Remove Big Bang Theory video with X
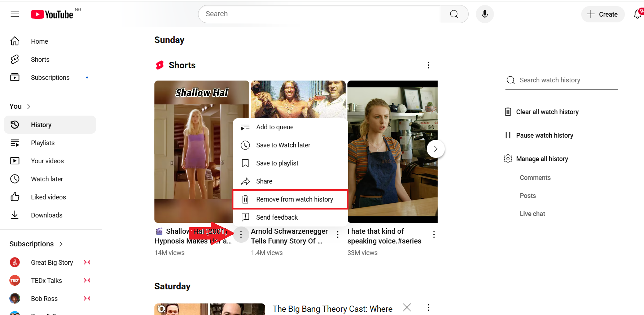 pos(407,307)
